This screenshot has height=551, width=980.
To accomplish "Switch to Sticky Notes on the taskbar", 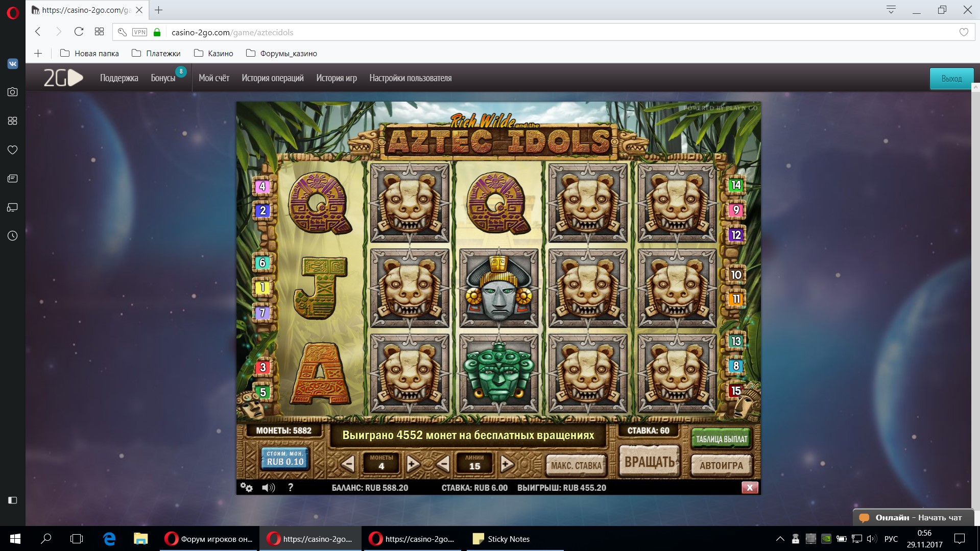I will pos(515,539).
